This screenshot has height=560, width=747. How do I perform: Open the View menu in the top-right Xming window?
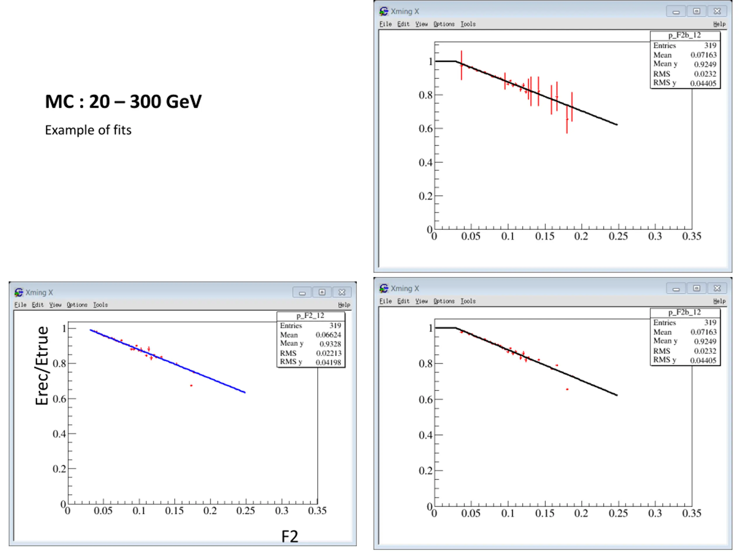421,24
